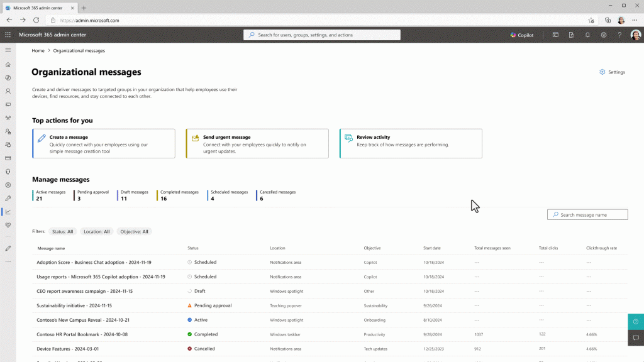
Task: Open the Health heart icon in sidebar
Action: 8,226
